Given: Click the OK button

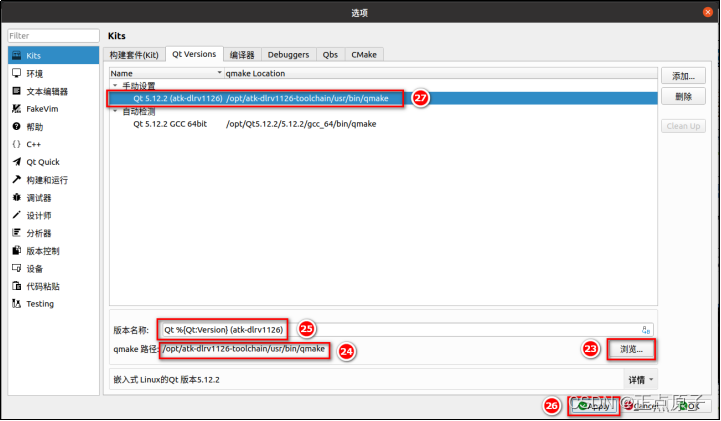Looking at the screenshot, I should coord(689,406).
